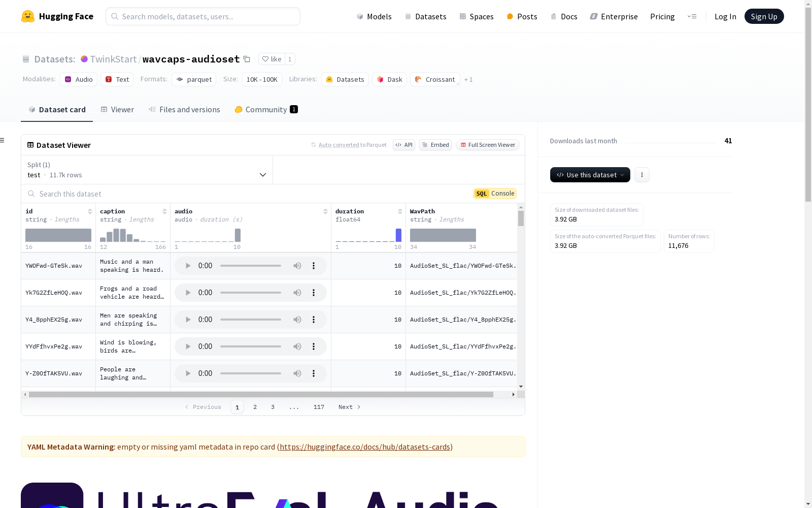This screenshot has width=812, height=508.
Task: Open Files and versions tab
Action: pos(184,110)
